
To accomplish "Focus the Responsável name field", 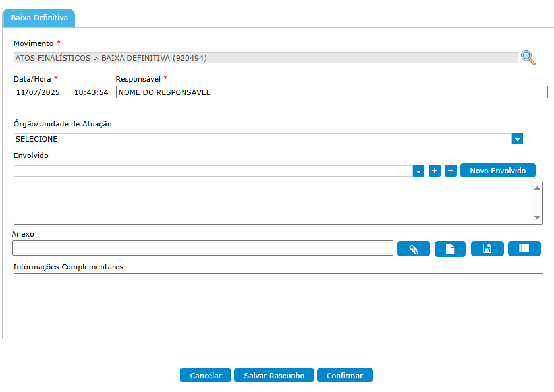I will 331,92.
